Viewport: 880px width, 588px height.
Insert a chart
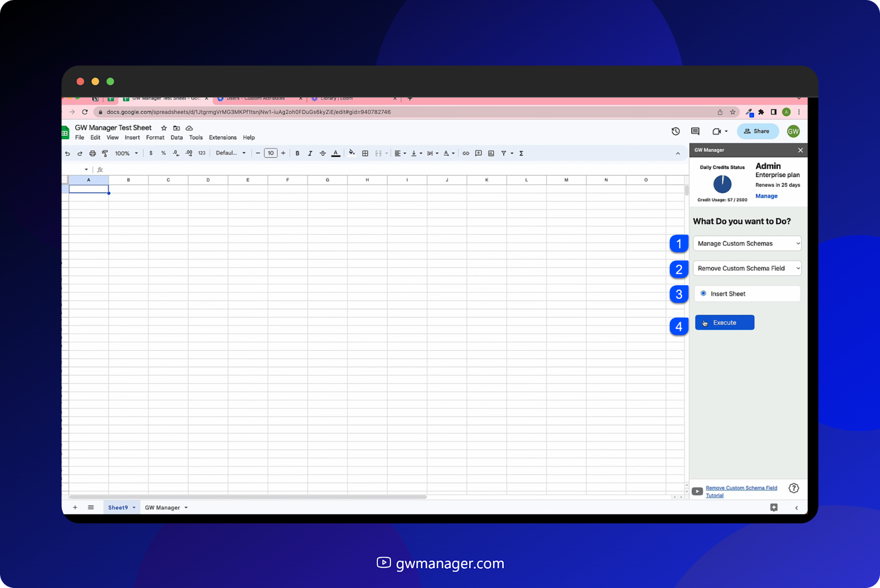tap(491, 153)
